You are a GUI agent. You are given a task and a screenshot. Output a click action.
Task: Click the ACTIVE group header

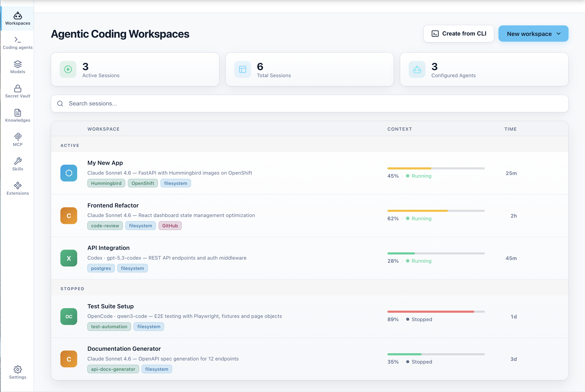pyautogui.click(x=70, y=146)
